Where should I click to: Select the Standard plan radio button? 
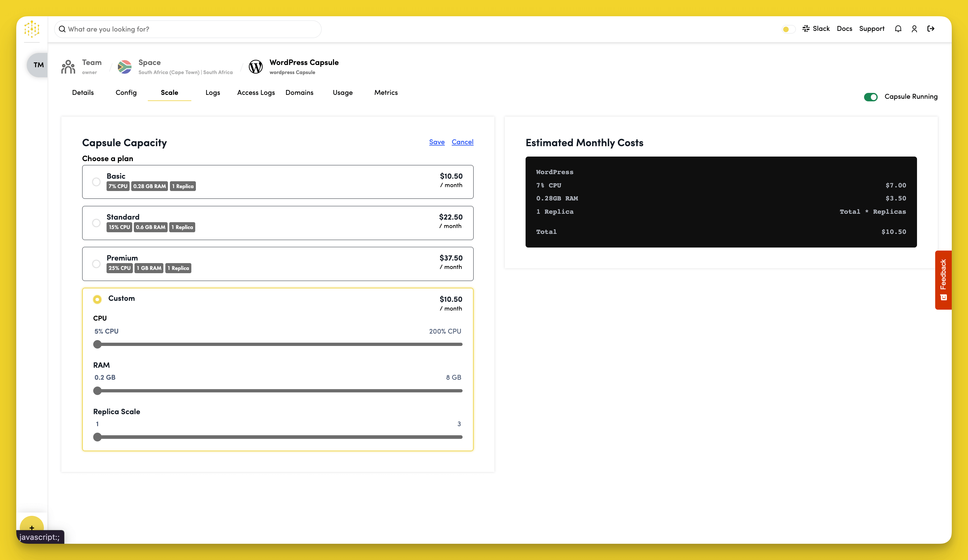click(96, 223)
